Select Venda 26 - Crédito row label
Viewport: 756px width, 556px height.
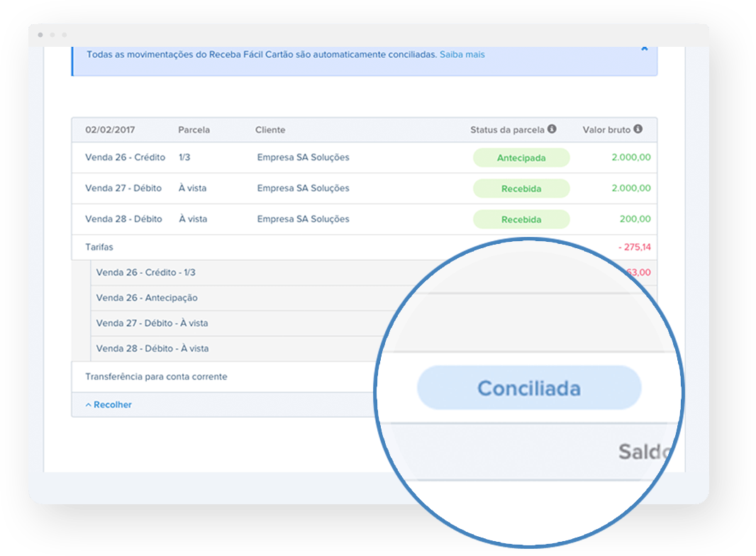pyautogui.click(x=125, y=157)
